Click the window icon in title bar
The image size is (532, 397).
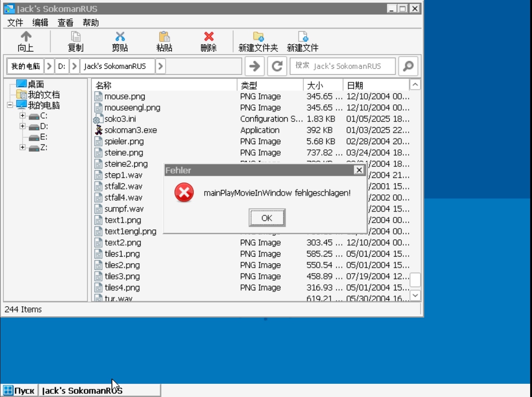(9, 9)
